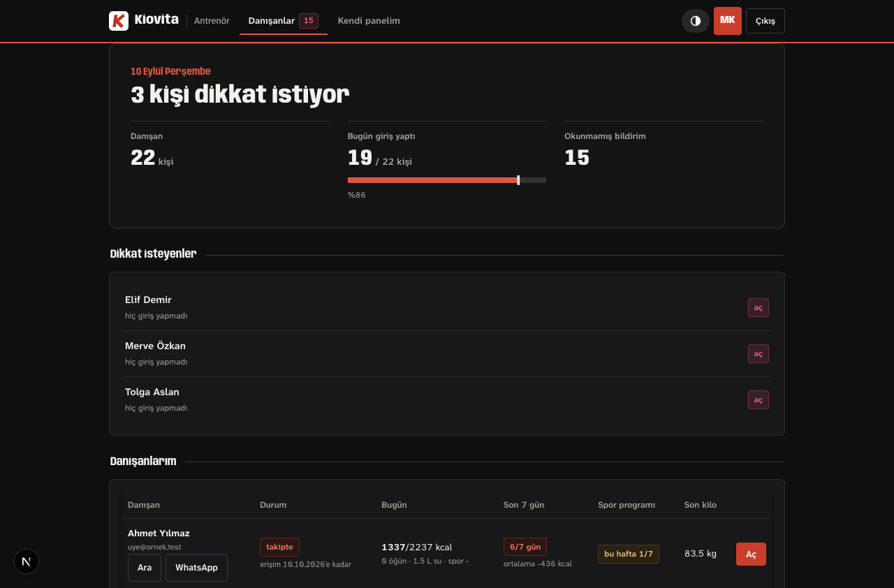Open Tolga Aslan's attention entry
The height and width of the screenshot is (588, 894).
(x=759, y=400)
